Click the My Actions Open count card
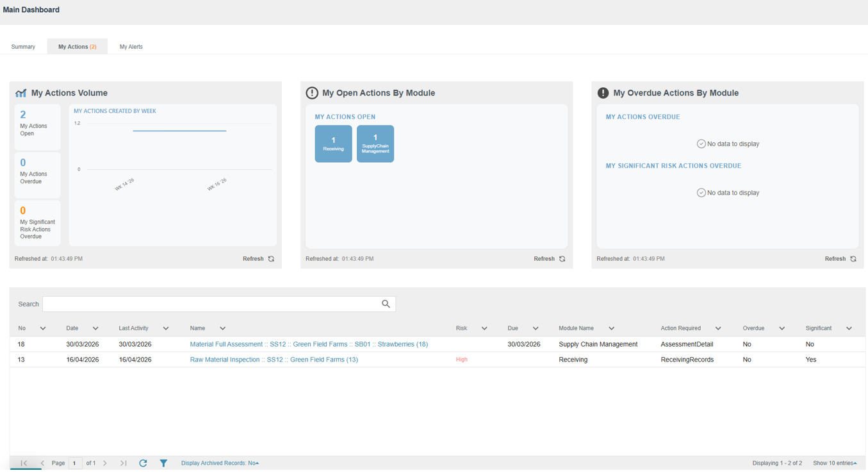The image size is (868, 473). pos(38,127)
